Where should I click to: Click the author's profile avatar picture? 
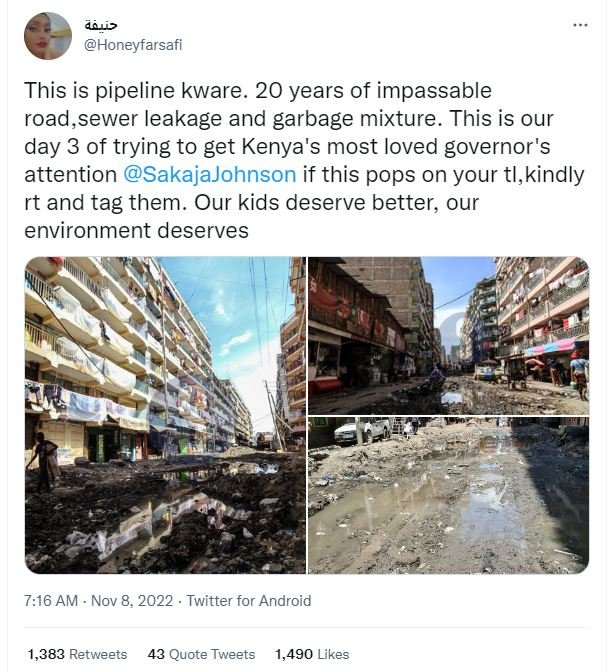click(x=47, y=36)
